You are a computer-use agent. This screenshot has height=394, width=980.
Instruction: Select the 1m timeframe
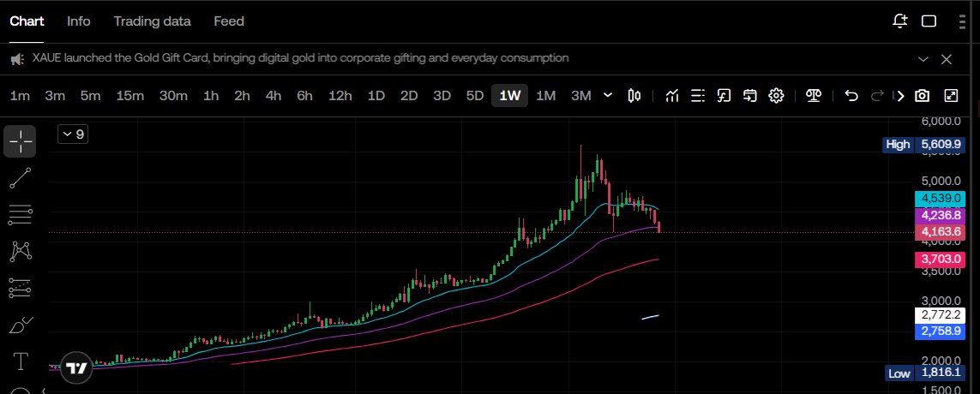click(x=20, y=96)
